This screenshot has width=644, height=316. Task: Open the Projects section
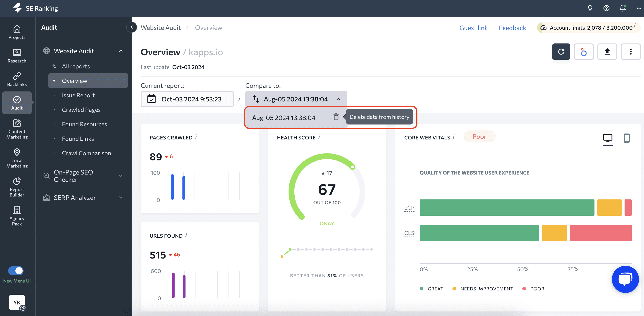click(x=17, y=33)
